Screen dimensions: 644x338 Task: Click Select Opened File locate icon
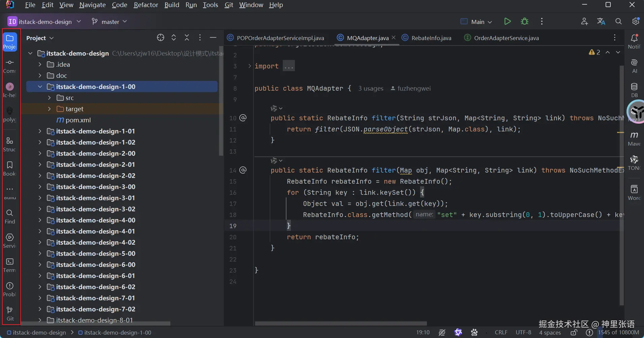(161, 38)
